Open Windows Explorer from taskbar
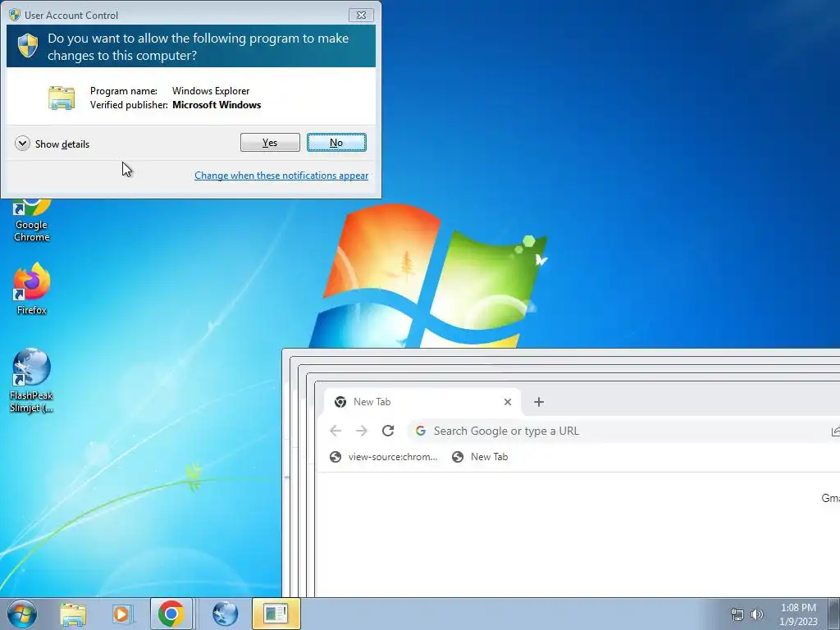840x630 pixels. 73,614
